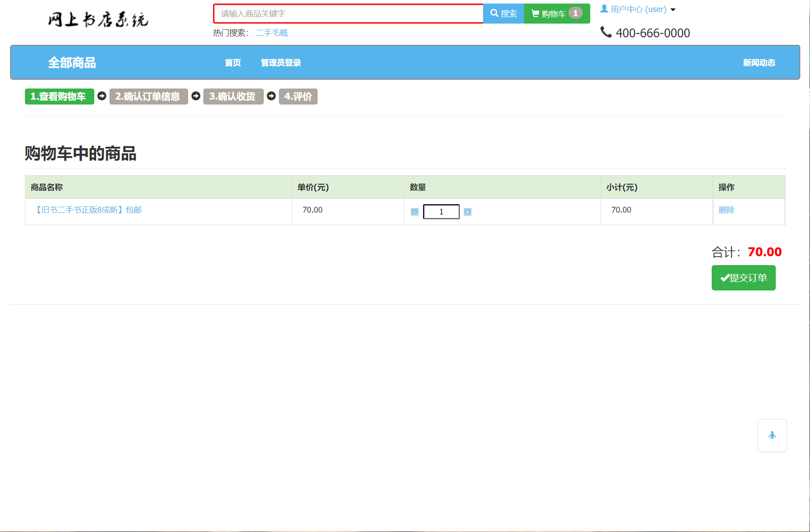
Task: Click the phone number 400-666-0000
Action: point(653,33)
